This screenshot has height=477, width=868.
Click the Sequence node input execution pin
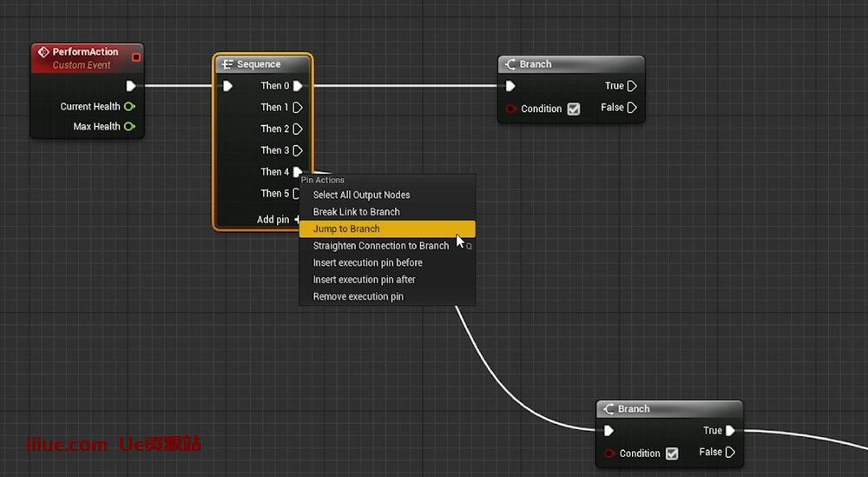[227, 86]
